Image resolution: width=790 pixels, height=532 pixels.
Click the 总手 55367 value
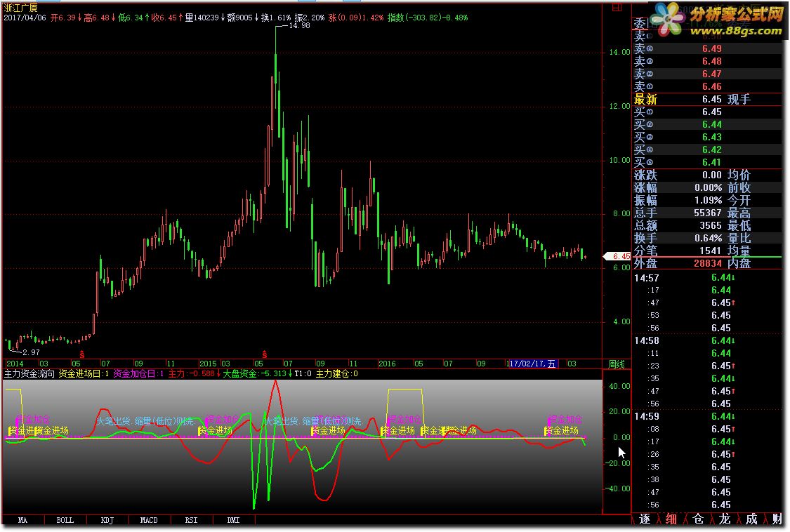coord(708,213)
